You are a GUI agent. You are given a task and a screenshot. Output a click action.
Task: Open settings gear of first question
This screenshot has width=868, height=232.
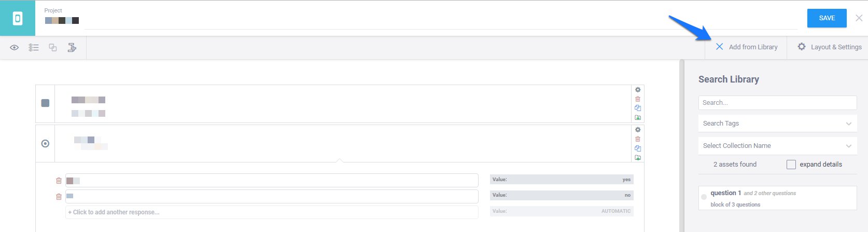tap(638, 90)
